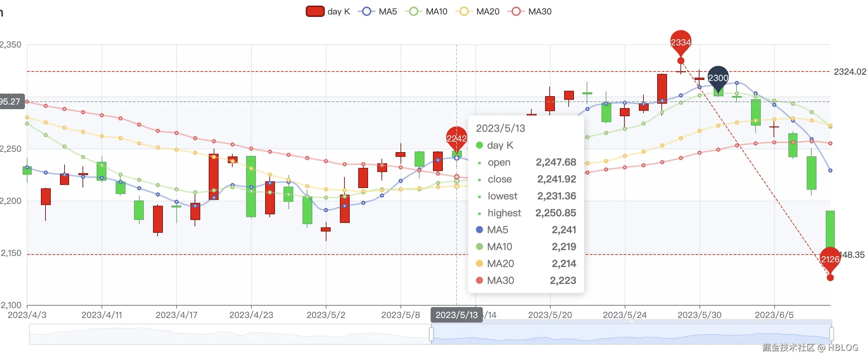Click the x-axis label 2023/5/30
The width and height of the screenshot is (868, 362).
point(700,315)
